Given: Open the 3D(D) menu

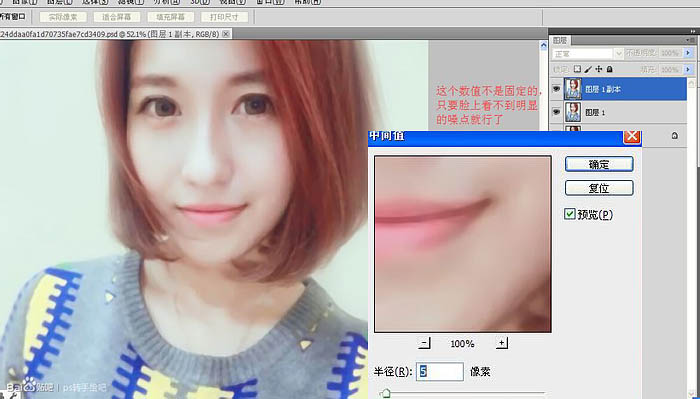Looking at the screenshot, I should 200,2.
